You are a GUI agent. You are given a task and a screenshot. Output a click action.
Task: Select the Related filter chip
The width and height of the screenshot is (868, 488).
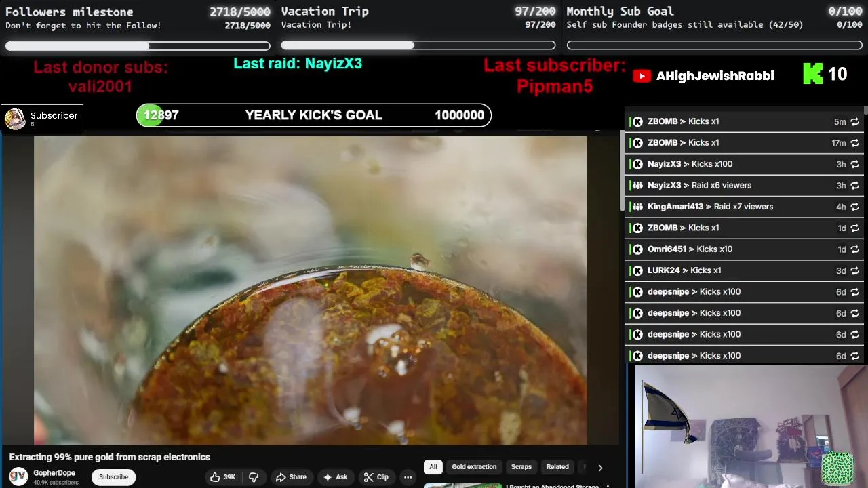pyautogui.click(x=557, y=467)
